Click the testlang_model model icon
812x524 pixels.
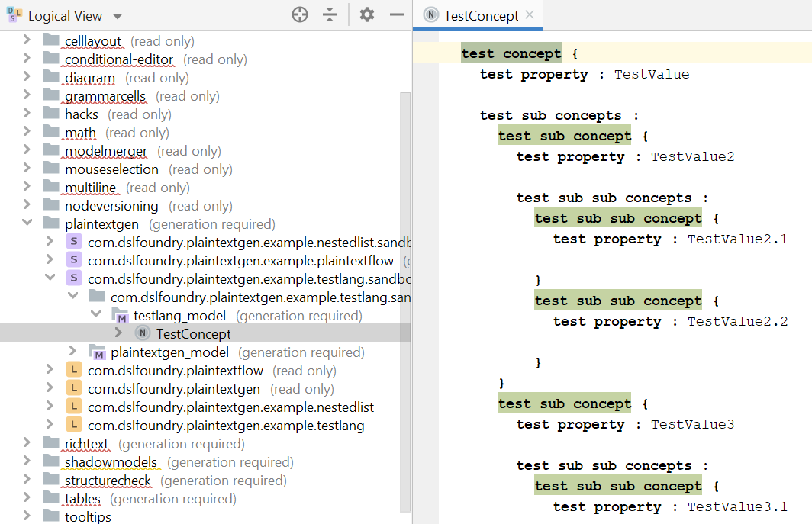point(120,315)
